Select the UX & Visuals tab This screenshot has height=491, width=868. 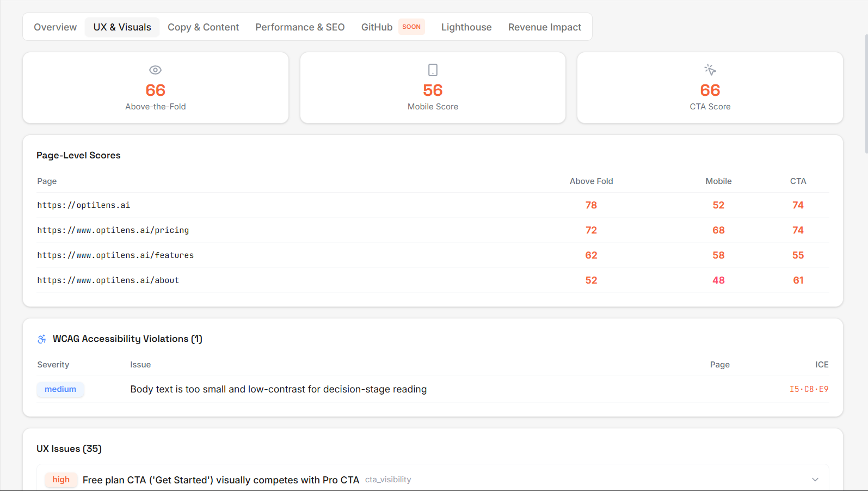122,27
